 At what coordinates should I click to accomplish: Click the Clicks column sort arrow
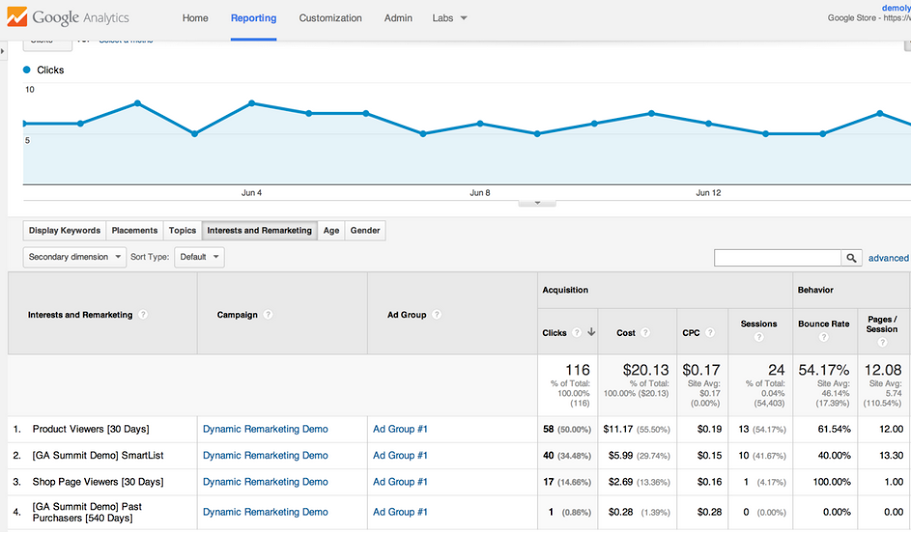[x=591, y=332]
